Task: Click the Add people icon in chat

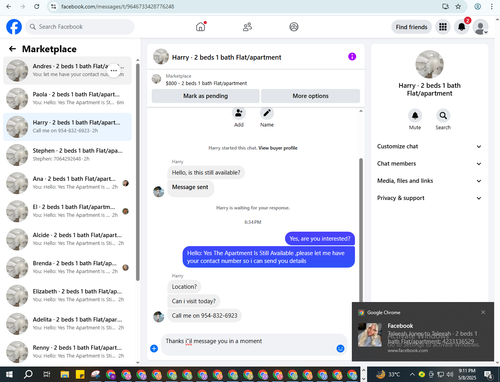Action: tap(239, 113)
